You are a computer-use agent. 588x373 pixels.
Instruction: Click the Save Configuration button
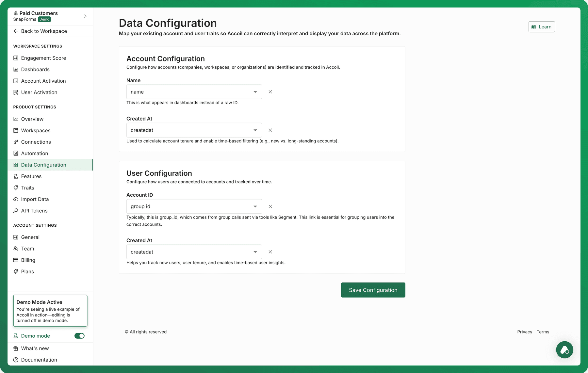coord(373,290)
